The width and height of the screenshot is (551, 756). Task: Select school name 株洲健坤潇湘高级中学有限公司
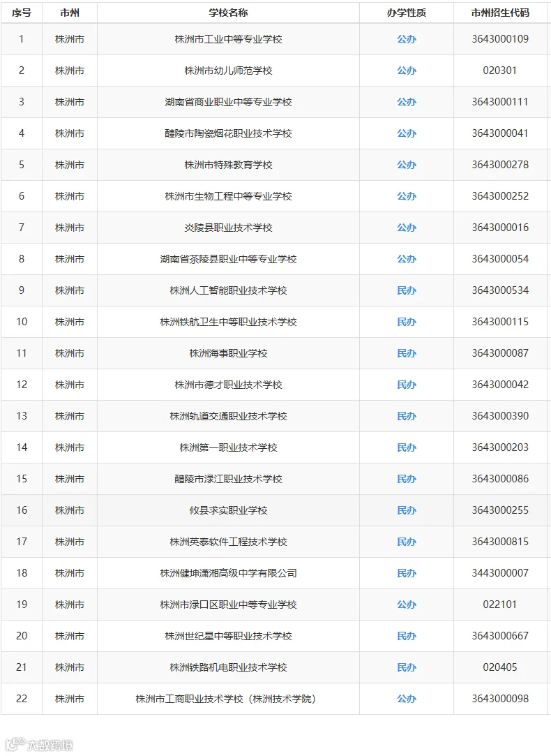[x=228, y=573]
